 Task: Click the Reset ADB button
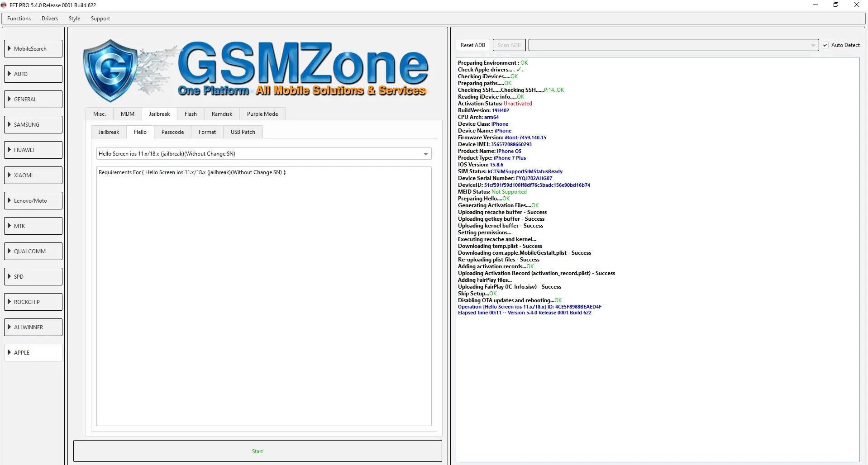coord(472,45)
